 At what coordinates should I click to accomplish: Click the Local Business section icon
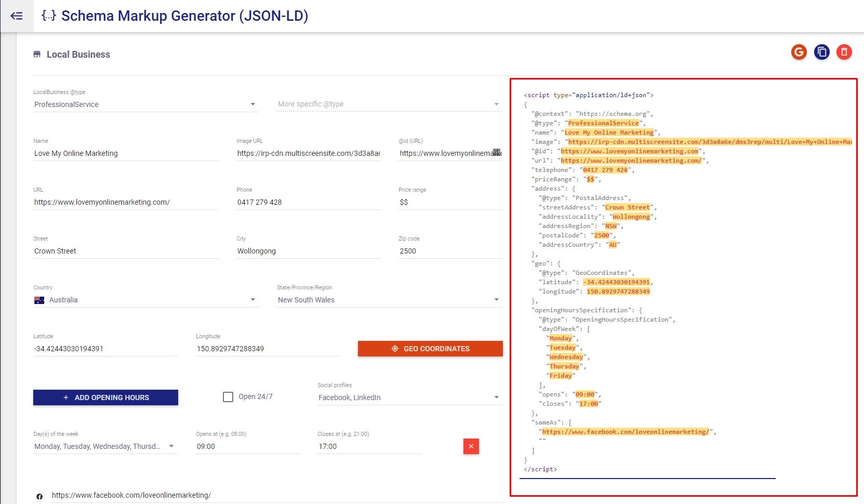[36, 54]
